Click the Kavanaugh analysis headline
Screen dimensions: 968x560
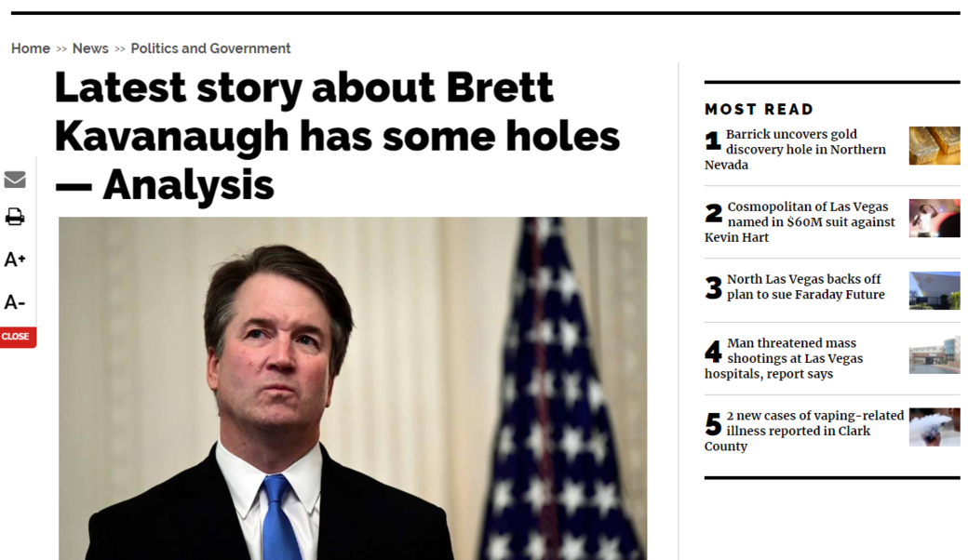pyautogui.click(x=337, y=136)
